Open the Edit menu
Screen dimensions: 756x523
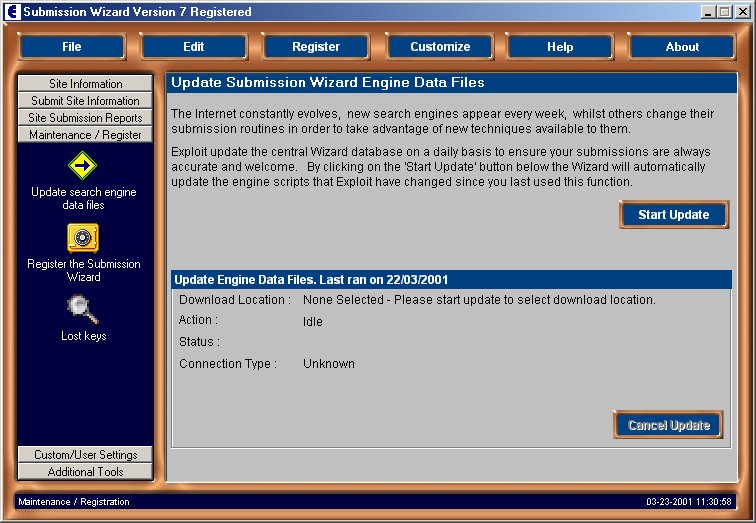(x=193, y=47)
